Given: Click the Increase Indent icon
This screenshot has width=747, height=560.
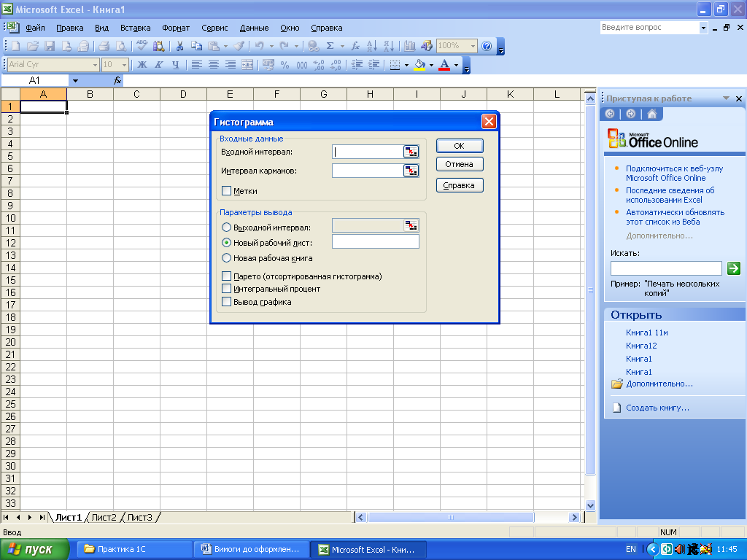Looking at the screenshot, I should tap(374, 64).
